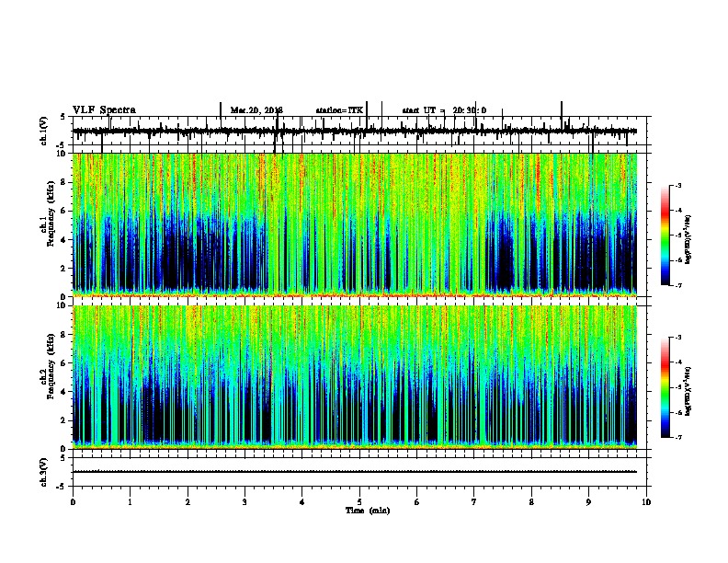Screen dimensions: 728x563
Task: Click the "4" tick on the time axis
Action: [301, 502]
